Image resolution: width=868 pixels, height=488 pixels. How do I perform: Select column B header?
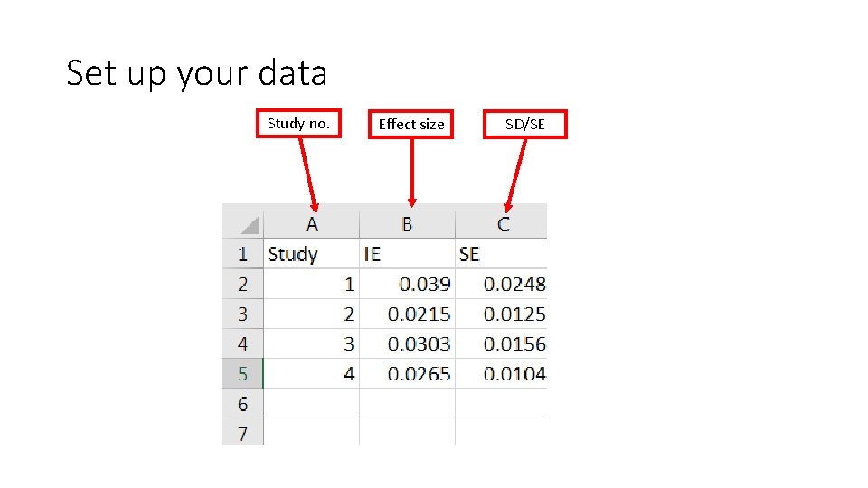407,223
